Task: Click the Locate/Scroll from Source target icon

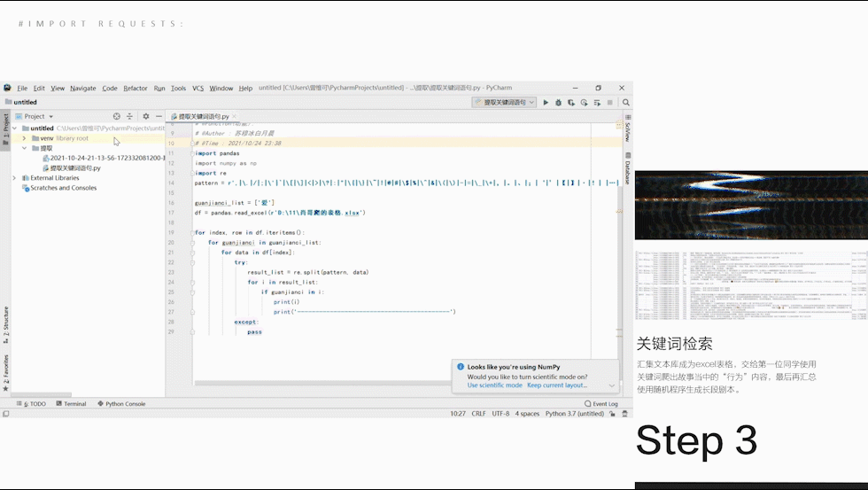Action: coord(117,116)
